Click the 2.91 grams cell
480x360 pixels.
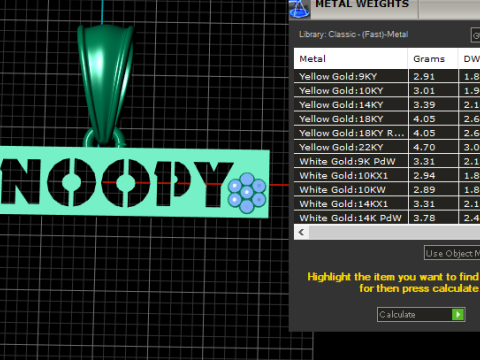coord(433,76)
